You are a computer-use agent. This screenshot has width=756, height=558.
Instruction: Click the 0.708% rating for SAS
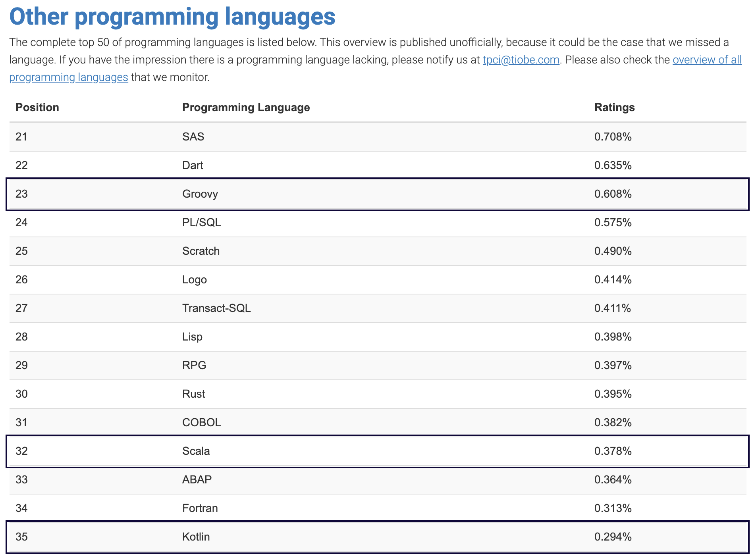(613, 137)
